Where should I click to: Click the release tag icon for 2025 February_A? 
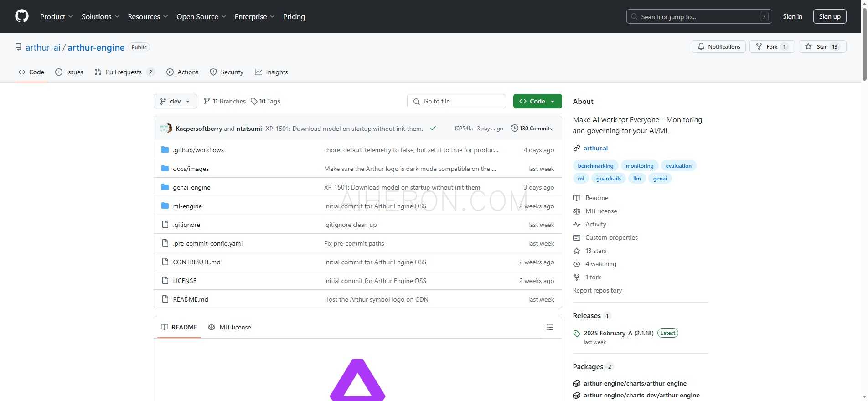[577, 334]
